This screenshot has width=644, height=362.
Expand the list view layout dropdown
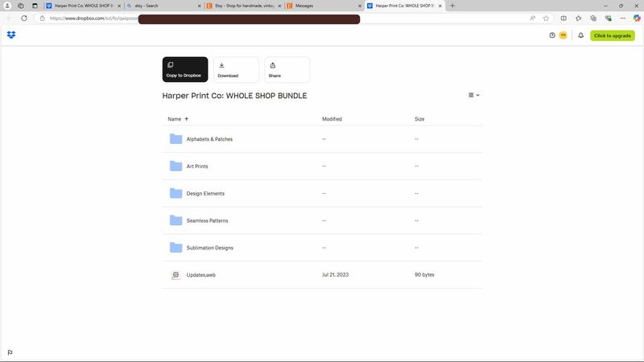click(x=474, y=95)
